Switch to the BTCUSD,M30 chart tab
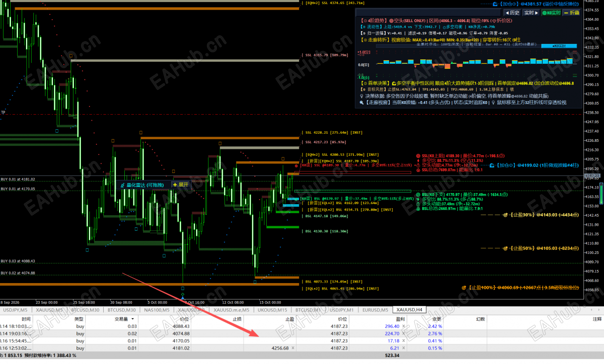Viewport: 604px width, 364px height. [86, 310]
